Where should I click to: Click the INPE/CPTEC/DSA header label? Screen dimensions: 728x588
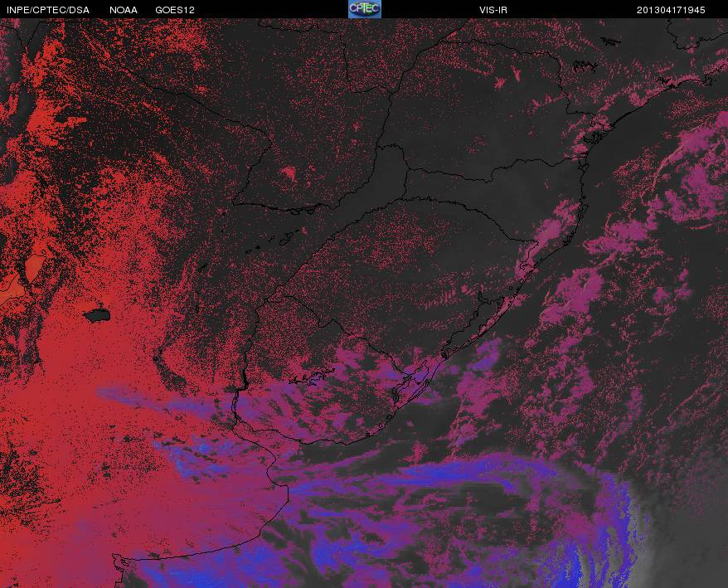click(48, 10)
